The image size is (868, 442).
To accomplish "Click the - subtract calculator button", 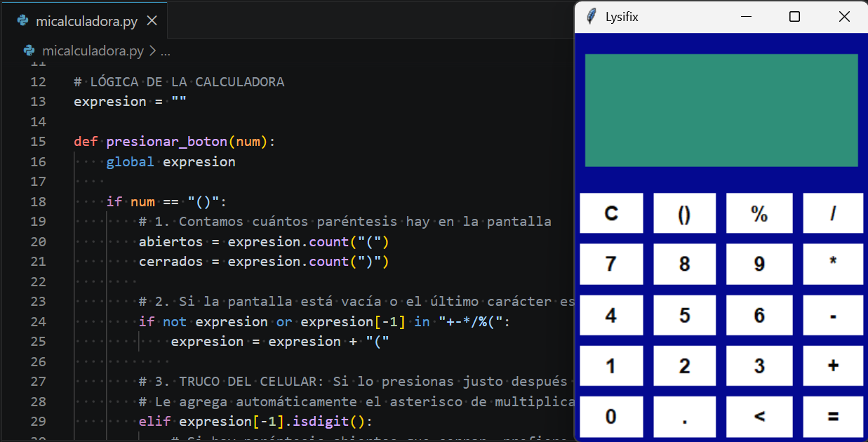I will tap(833, 315).
